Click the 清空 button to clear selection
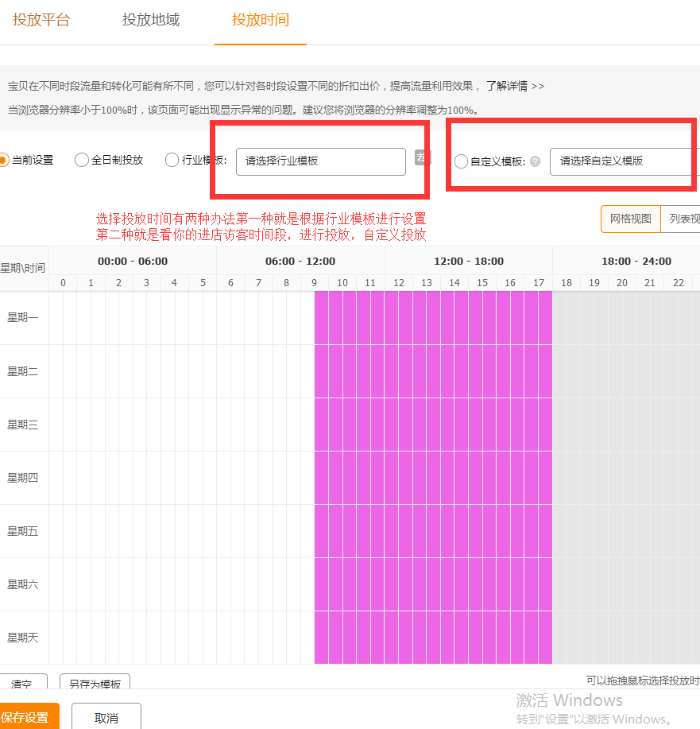Screen dimensions: 700x729 21,682
